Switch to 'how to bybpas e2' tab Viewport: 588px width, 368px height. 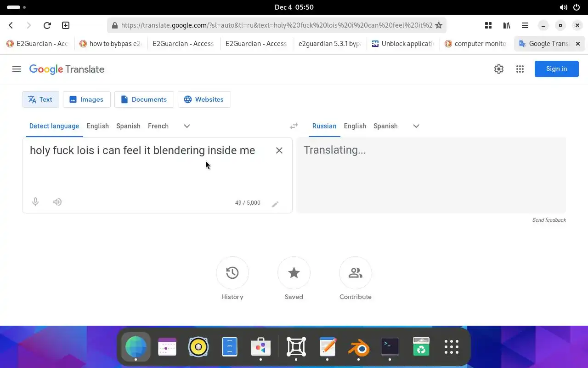111,44
